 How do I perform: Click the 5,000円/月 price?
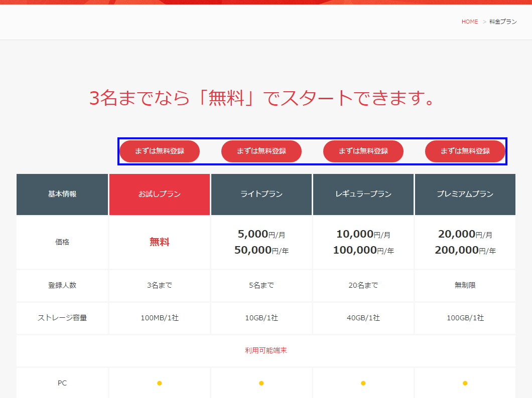(x=261, y=234)
